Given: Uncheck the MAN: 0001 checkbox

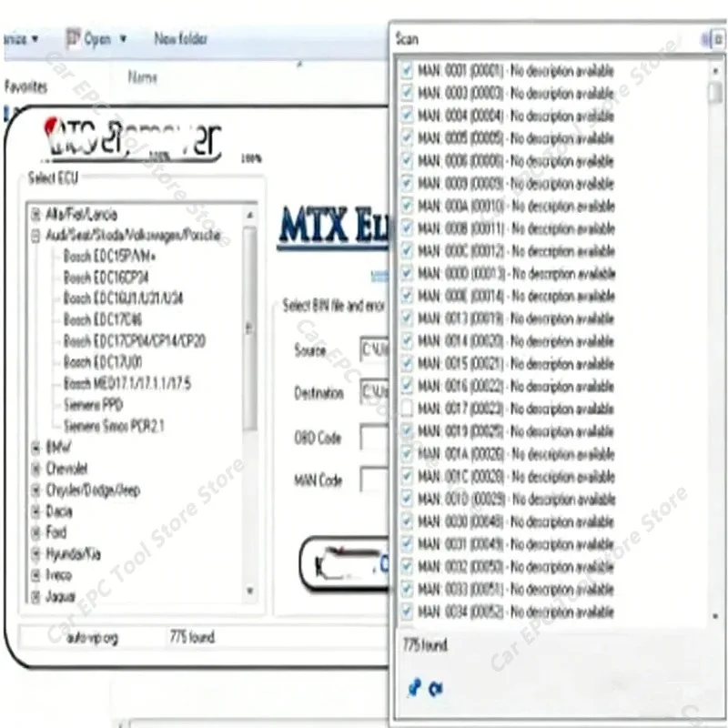Looking at the screenshot, I should 407,71.
